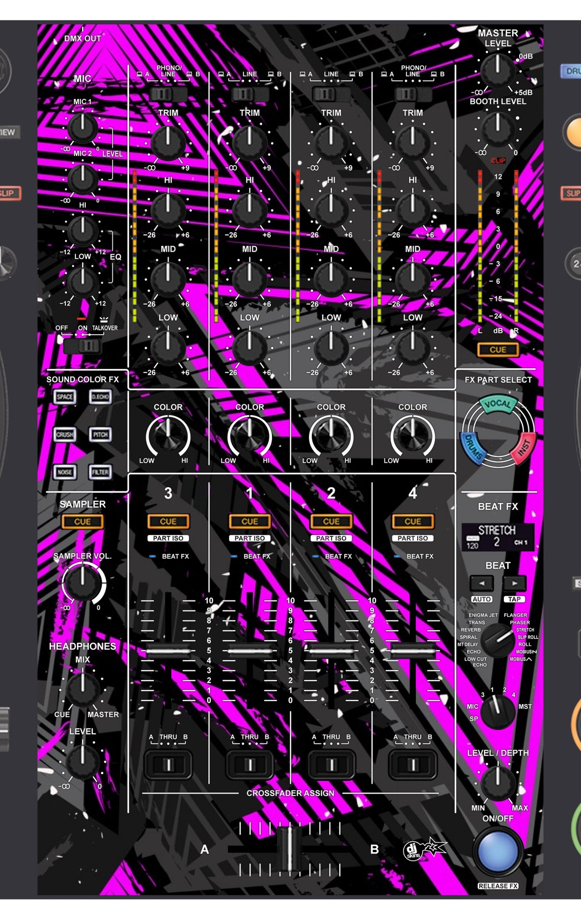The image size is (581, 924).
Task: Click channel 2 LOW EQ knob
Action: click(x=331, y=348)
